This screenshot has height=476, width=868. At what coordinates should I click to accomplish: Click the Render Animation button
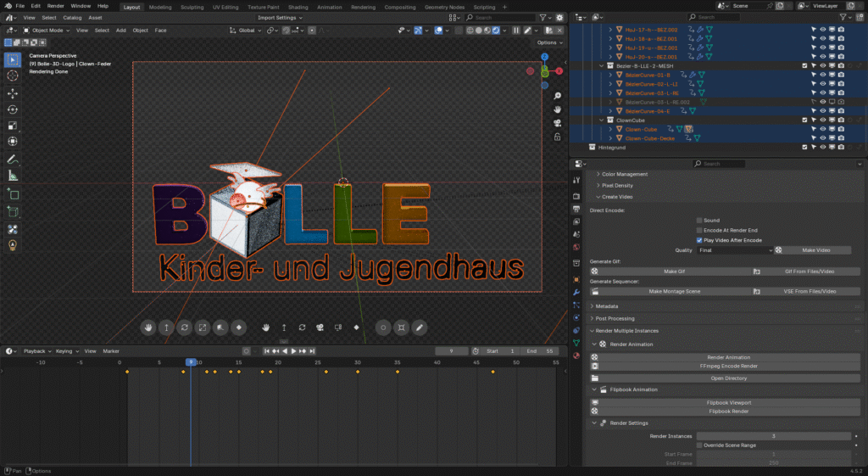726,357
